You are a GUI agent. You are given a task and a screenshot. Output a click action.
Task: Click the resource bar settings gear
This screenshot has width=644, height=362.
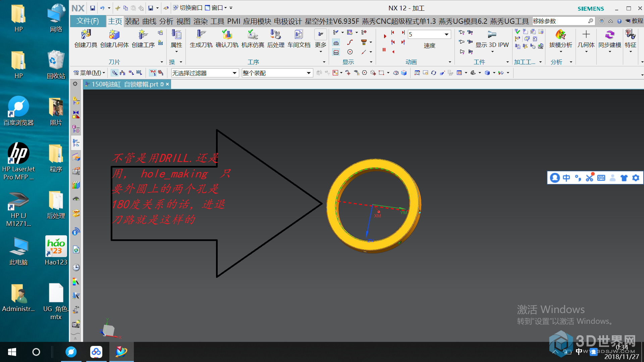[75, 84]
